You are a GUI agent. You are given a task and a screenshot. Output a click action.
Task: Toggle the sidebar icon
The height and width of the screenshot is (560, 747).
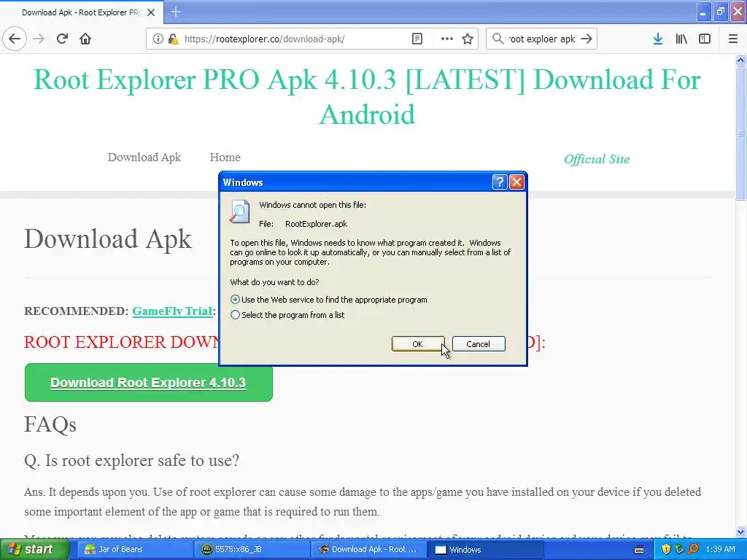705,39
